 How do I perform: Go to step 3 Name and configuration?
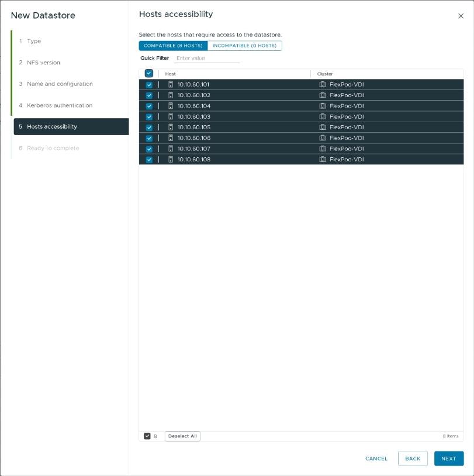[56, 84]
